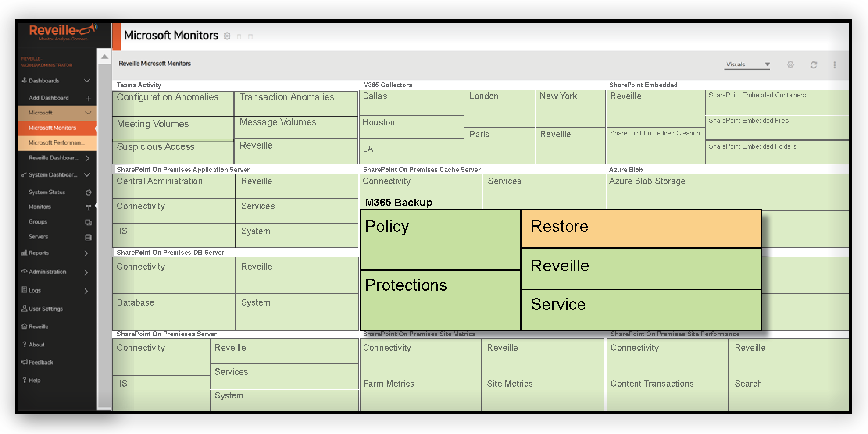
Task: Open the Service tile in M365 Backup
Action: pos(641,309)
